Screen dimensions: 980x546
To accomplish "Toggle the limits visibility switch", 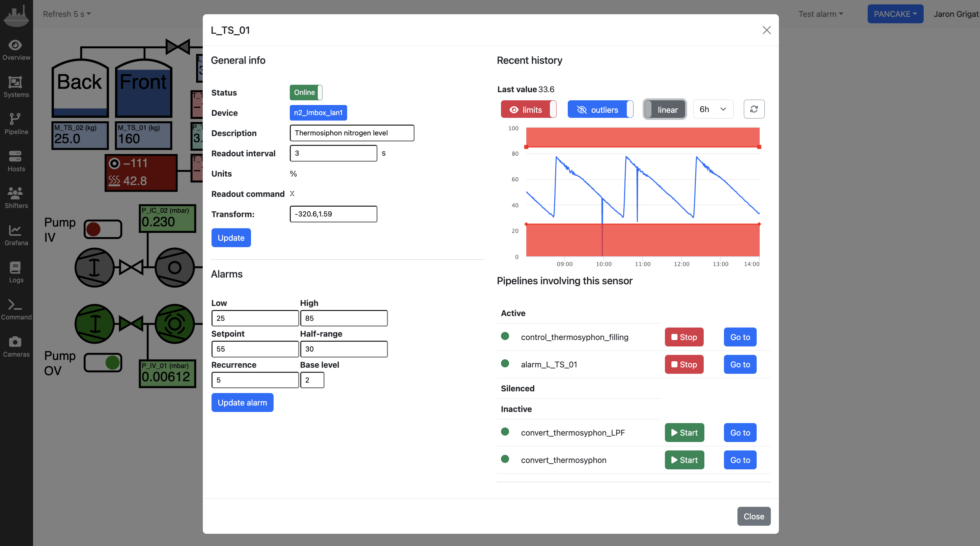I will (528, 110).
